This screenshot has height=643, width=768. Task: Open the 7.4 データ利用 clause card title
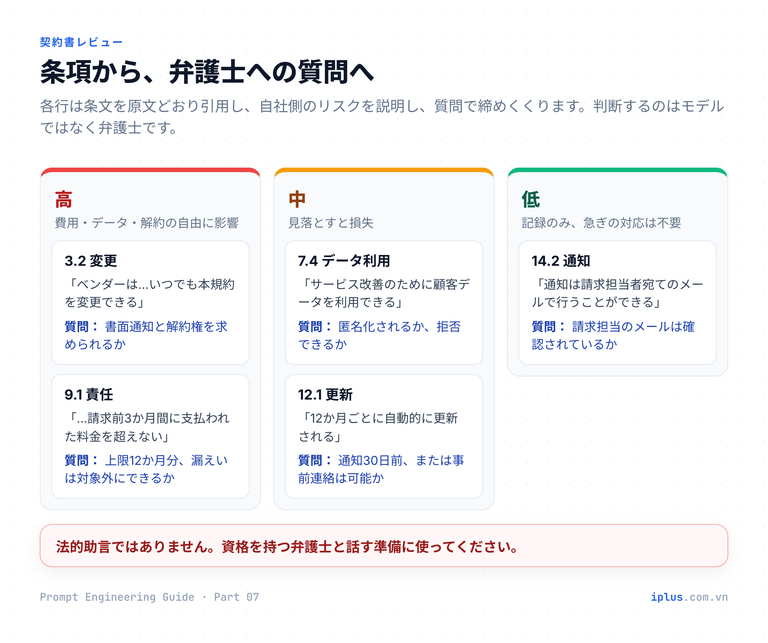coord(344,261)
